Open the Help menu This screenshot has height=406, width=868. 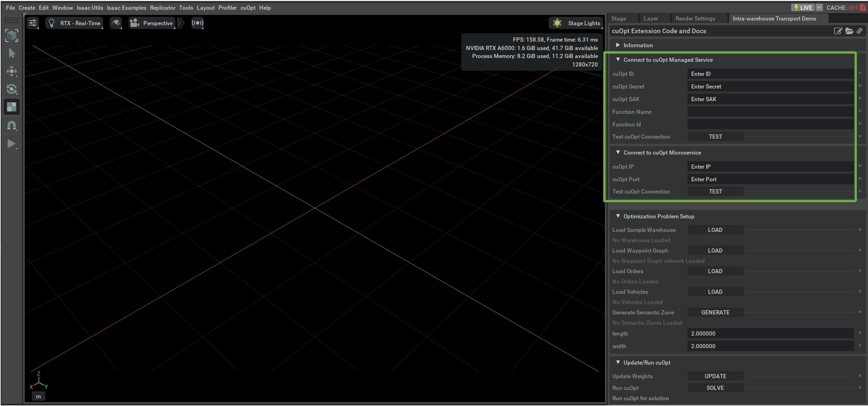[x=265, y=7]
